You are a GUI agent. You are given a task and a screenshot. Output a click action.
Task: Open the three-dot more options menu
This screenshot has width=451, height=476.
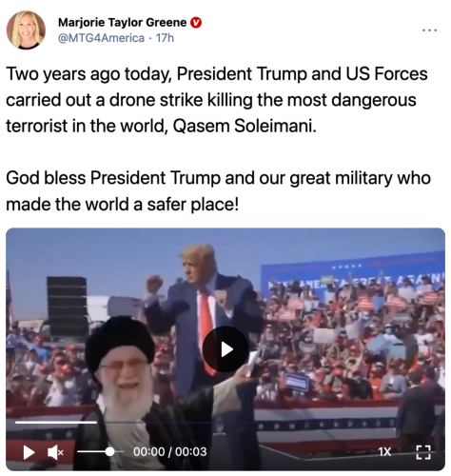pyautogui.click(x=430, y=30)
